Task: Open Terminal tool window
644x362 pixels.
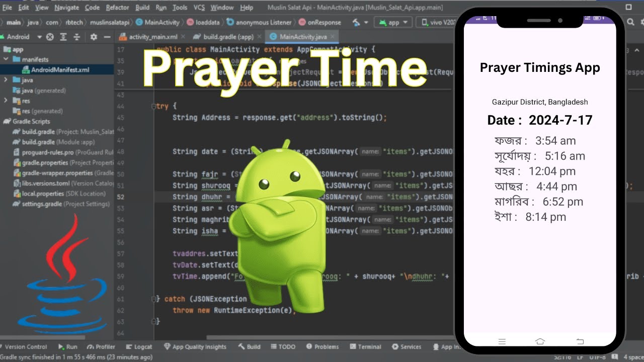Action: [x=365, y=347]
